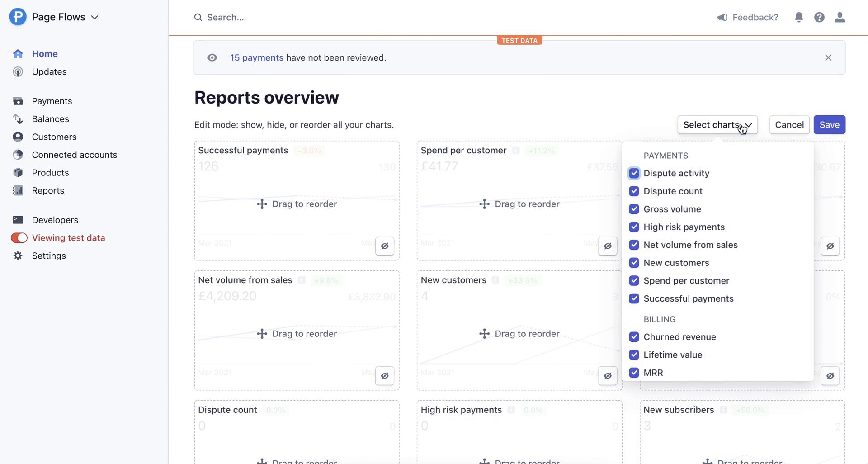Screen dimensions: 868x464
Task: Uncheck Lifetime value chart
Action: click(634, 355)
